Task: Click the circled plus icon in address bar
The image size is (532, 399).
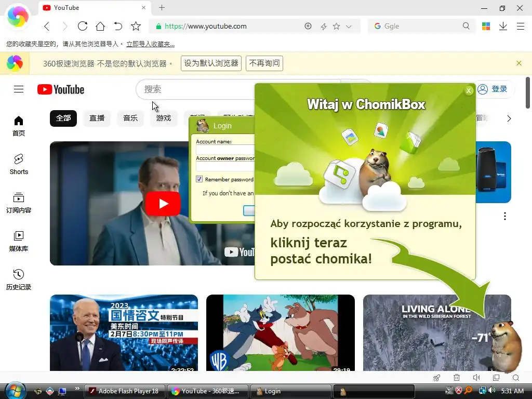Action: [x=308, y=26]
